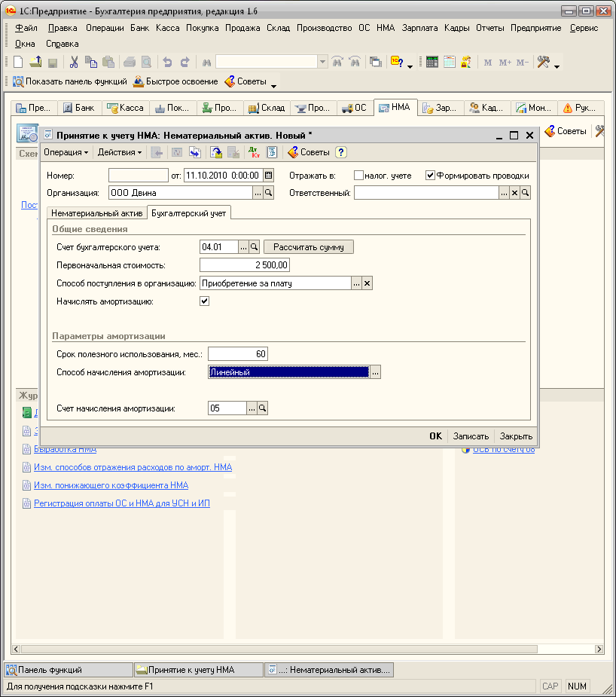This screenshot has width=616, height=697.
Task: Open the Calculator icon in the toolbar
Action: (x=432, y=62)
